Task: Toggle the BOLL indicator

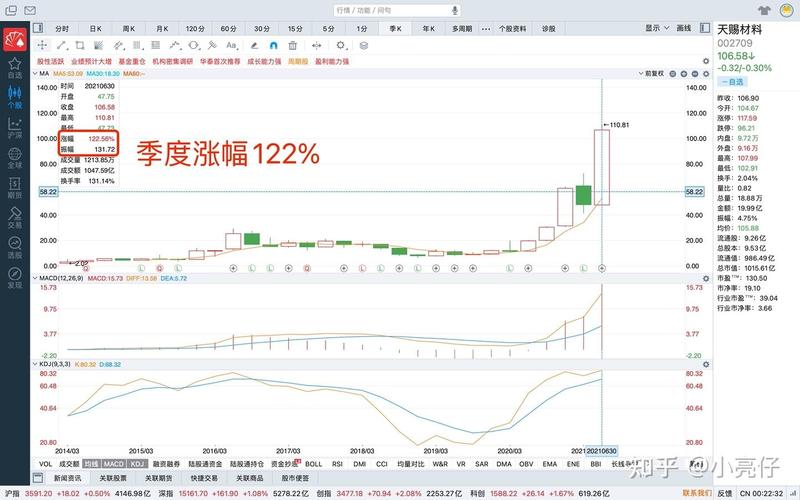Action: click(x=313, y=464)
